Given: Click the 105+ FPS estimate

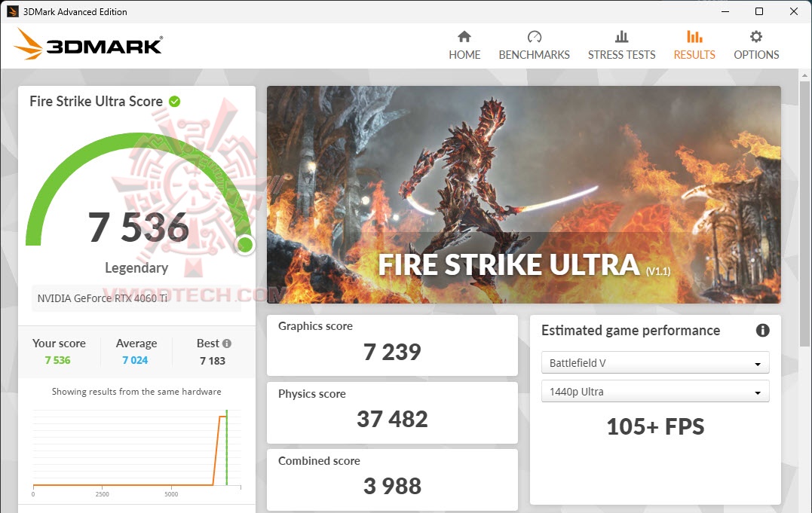Looking at the screenshot, I should click(655, 427).
